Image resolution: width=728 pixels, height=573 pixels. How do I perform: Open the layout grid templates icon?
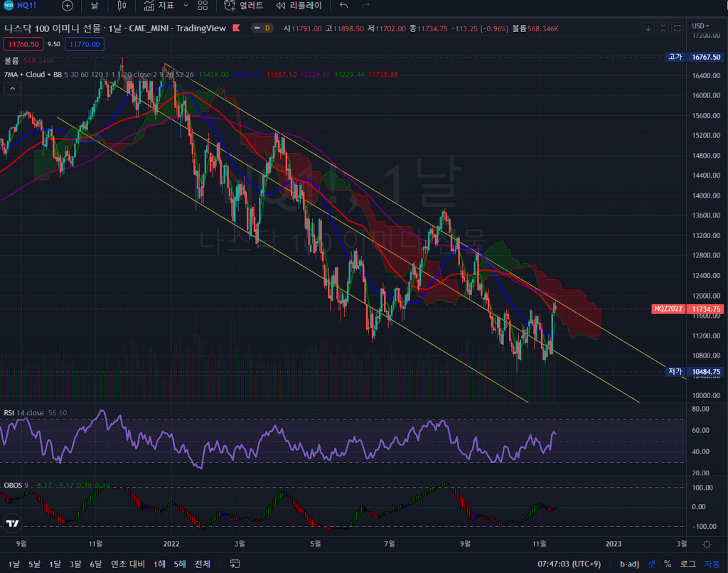click(203, 6)
